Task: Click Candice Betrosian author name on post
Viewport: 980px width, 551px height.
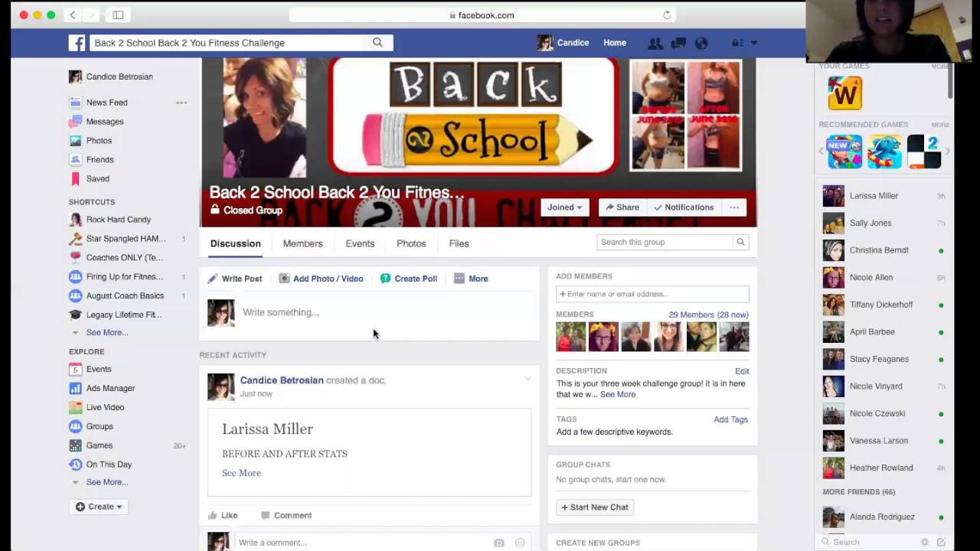Action: [x=282, y=380]
